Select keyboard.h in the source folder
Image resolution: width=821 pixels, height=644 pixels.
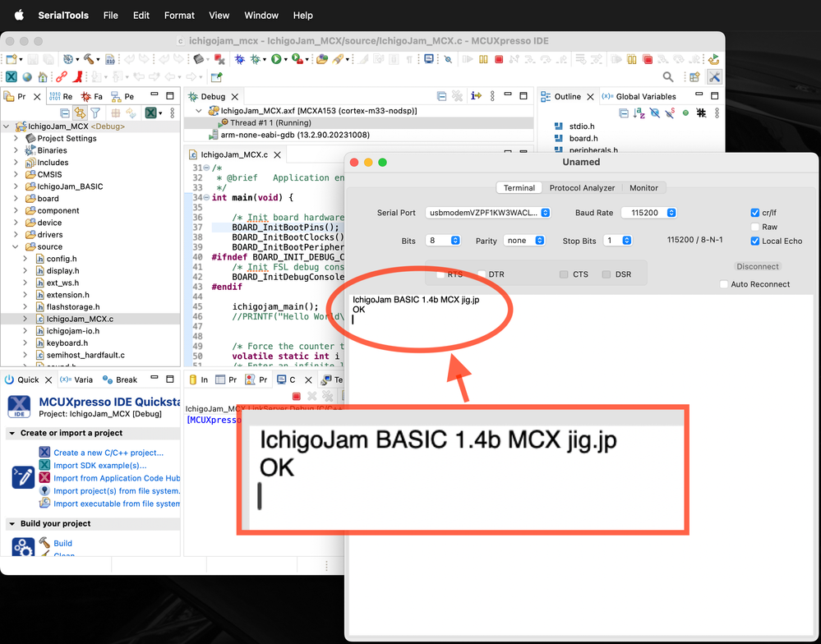click(67, 343)
